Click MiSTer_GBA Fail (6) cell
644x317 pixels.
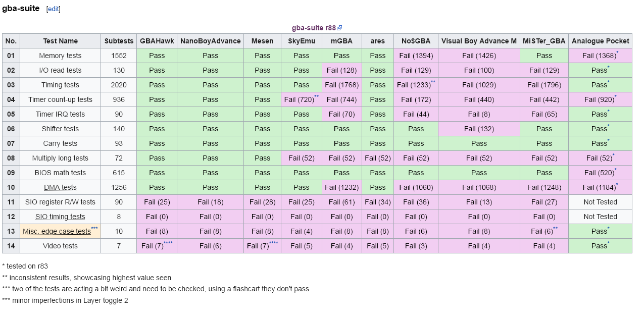(544, 231)
